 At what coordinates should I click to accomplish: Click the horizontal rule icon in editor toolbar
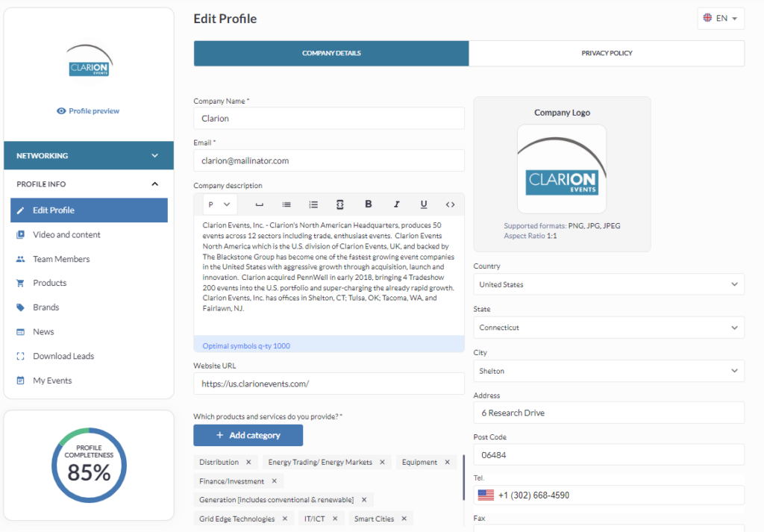pyautogui.click(x=259, y=204)
